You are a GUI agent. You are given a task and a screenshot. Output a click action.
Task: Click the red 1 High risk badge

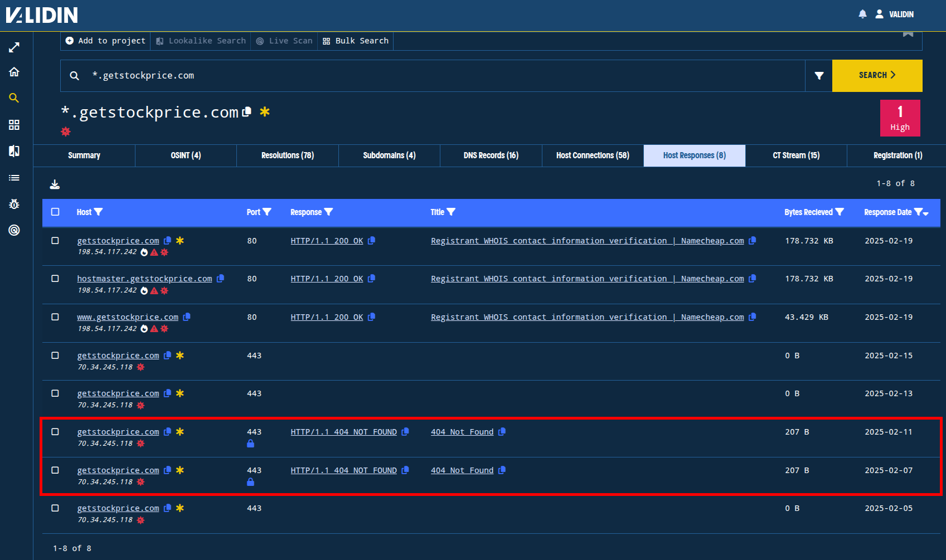pos(900,118)
